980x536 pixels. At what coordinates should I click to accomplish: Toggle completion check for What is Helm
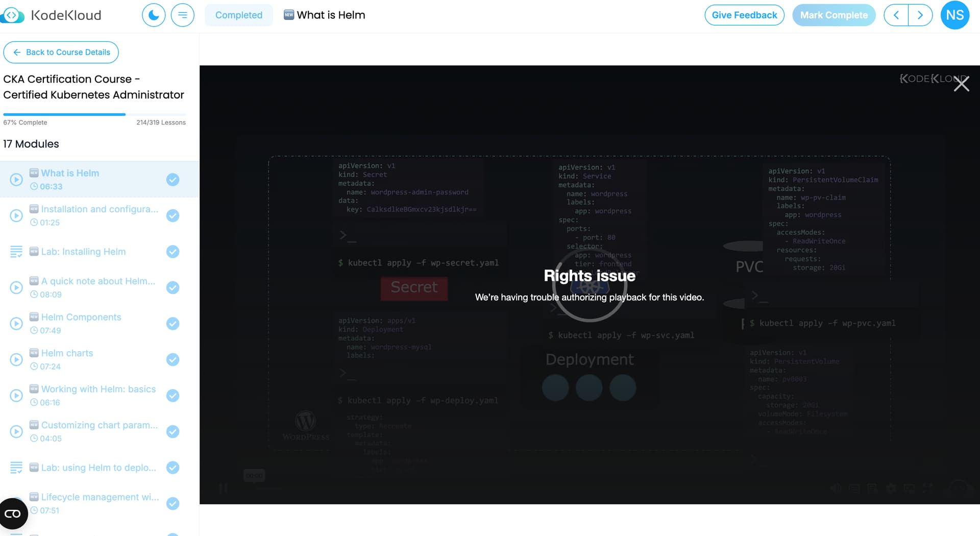tap(173, 180)
